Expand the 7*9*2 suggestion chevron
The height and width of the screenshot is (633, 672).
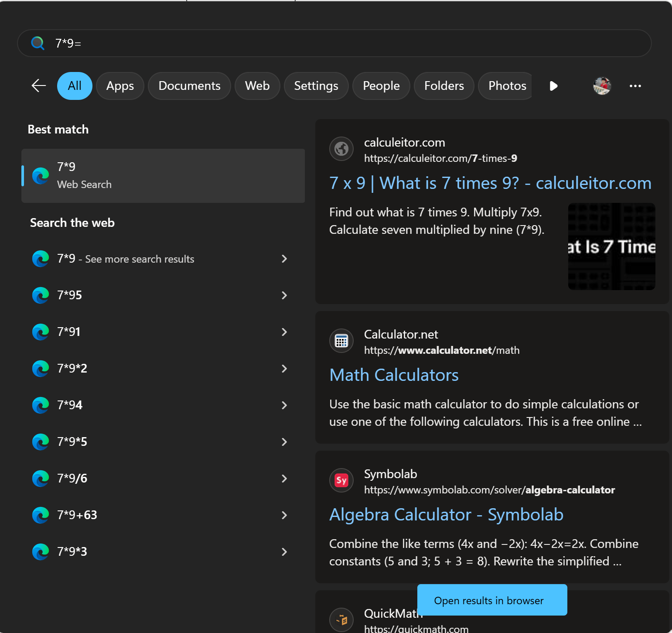point(284,369)
